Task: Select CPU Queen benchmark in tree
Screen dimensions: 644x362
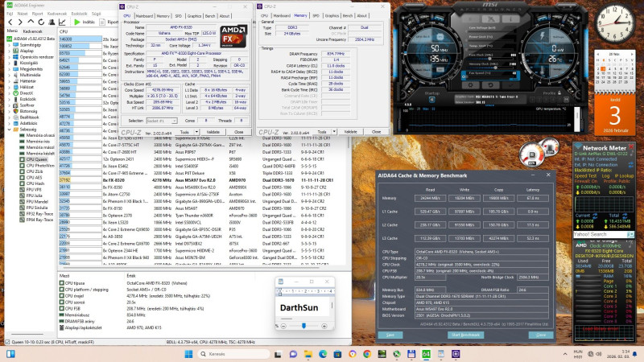Action: point(36,159)
